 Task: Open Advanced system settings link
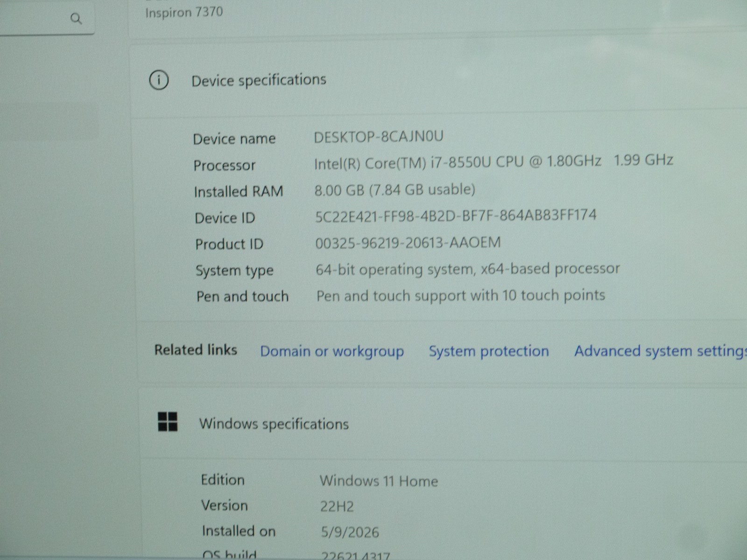660,351
